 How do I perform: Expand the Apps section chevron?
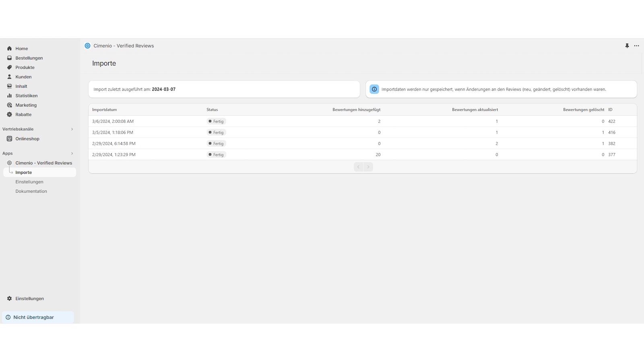tap(72, 153)
